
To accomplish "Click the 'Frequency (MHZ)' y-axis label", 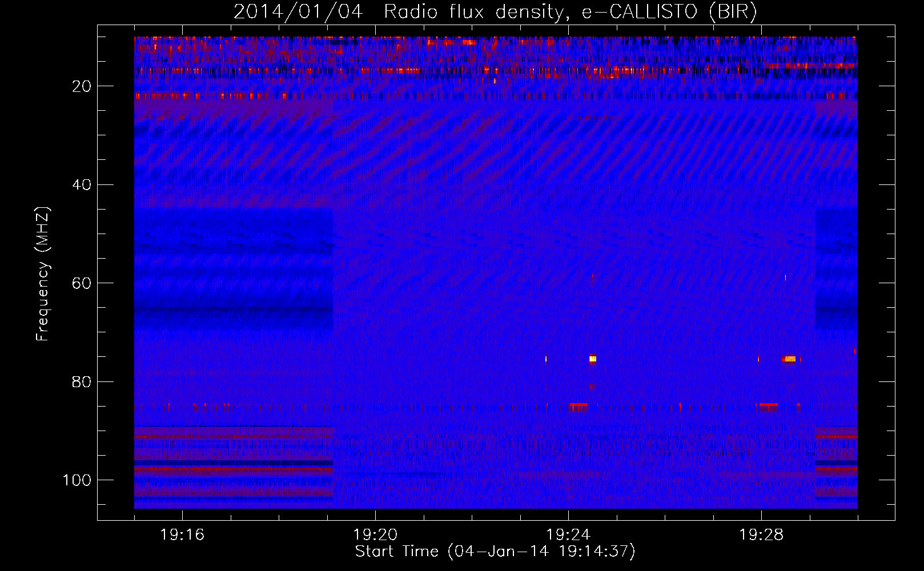I will coord(43,274).
